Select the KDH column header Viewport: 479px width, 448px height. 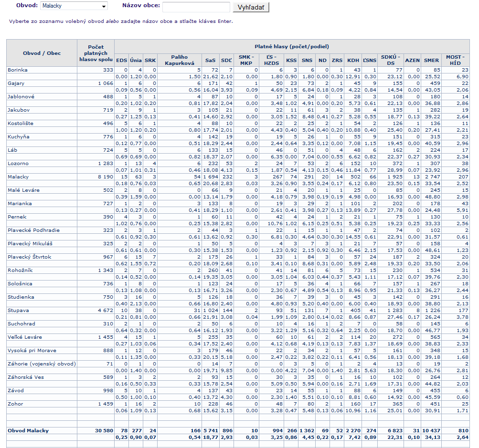click(353, 60)
